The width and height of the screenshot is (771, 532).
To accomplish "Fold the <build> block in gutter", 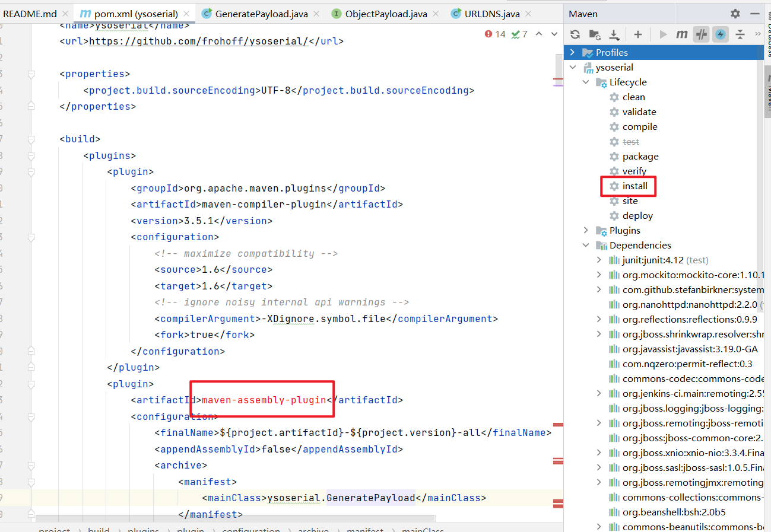I will click(31, 139).
